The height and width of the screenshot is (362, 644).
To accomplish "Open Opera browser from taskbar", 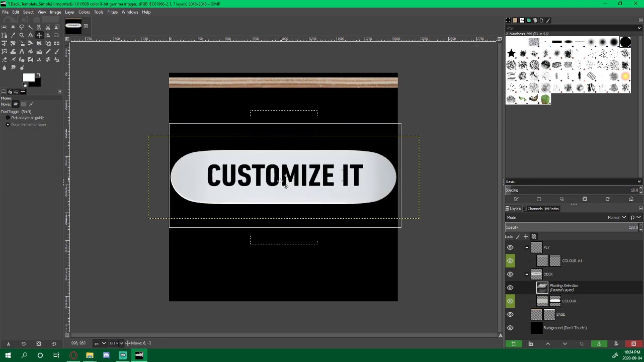I will tap(73, 355).
